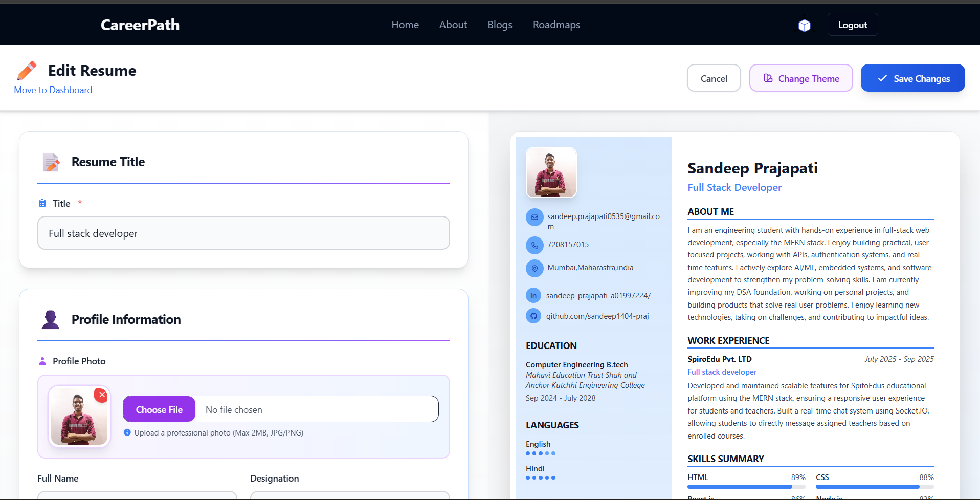Click the phone icon in resume preview

(534, 245)
